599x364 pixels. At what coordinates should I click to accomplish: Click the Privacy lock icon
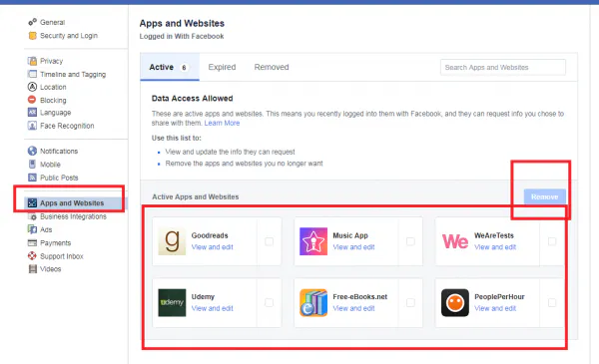pos(33,61)
